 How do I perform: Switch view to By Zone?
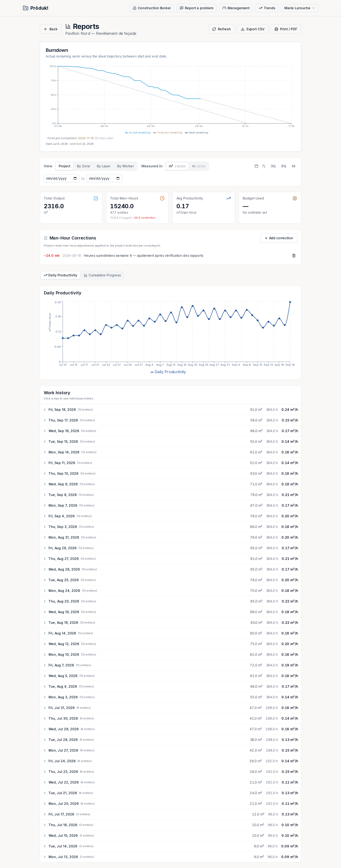pos(83,166)
